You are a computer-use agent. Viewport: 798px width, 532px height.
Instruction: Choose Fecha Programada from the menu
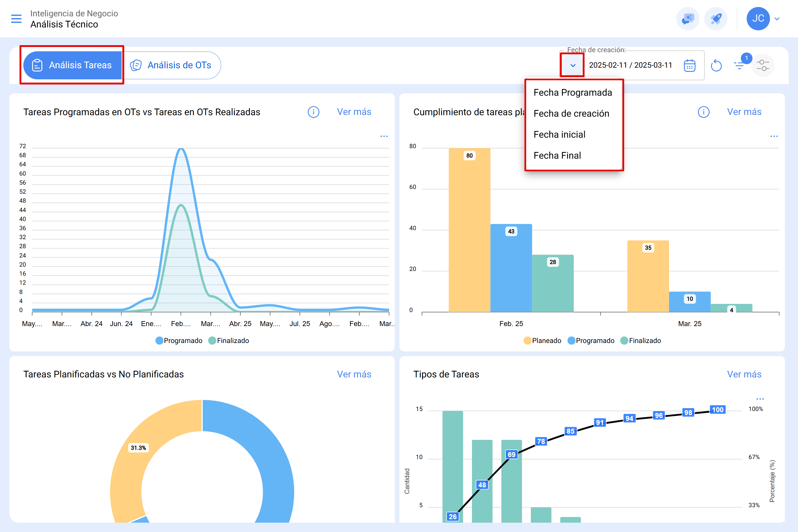coord(573,92)
